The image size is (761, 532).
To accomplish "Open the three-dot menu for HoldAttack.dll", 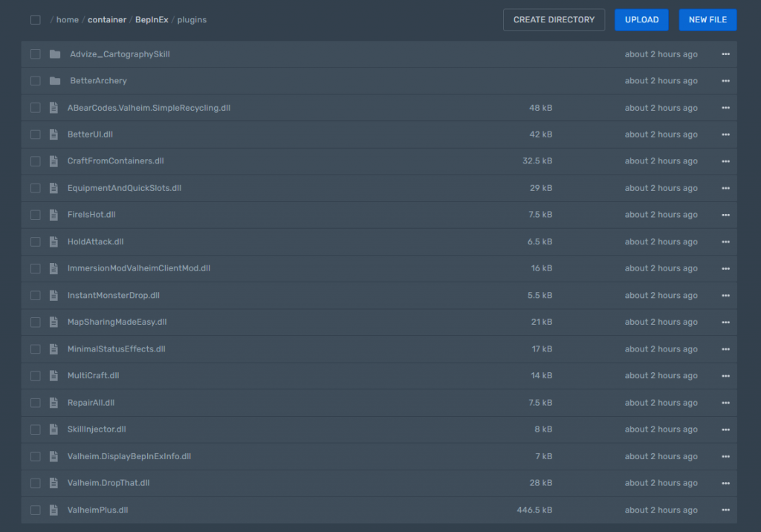I will [725, 241].
